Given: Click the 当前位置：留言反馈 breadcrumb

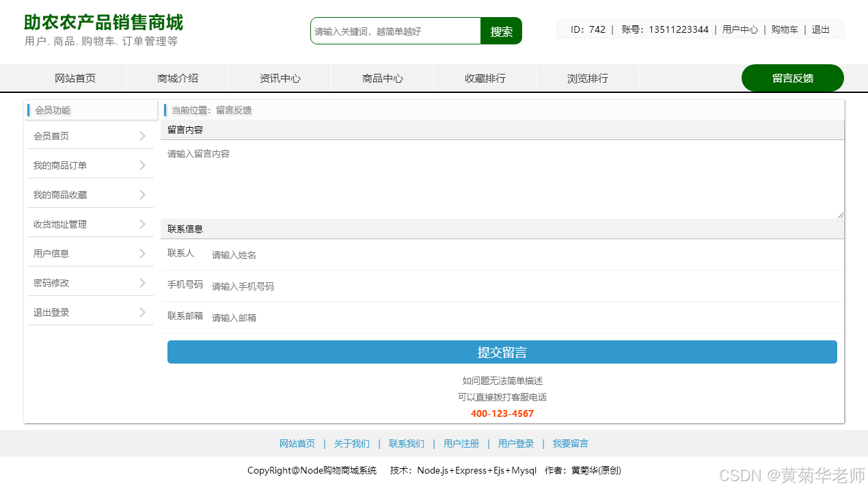Looking at the screenshot, I should [x=212, y=110].
